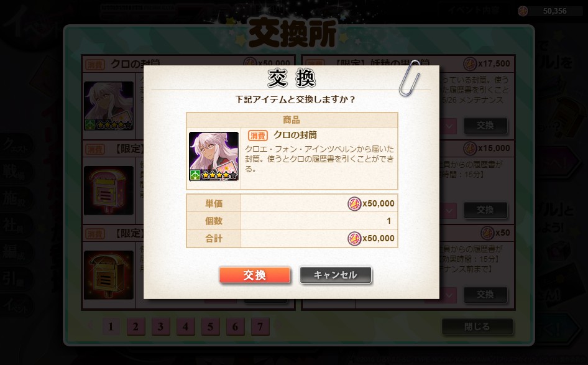Click the 消費 tag beside クロの封筒
Image resolution: width=588 pixels, height=365 pixels.
(x=257, y=136)
